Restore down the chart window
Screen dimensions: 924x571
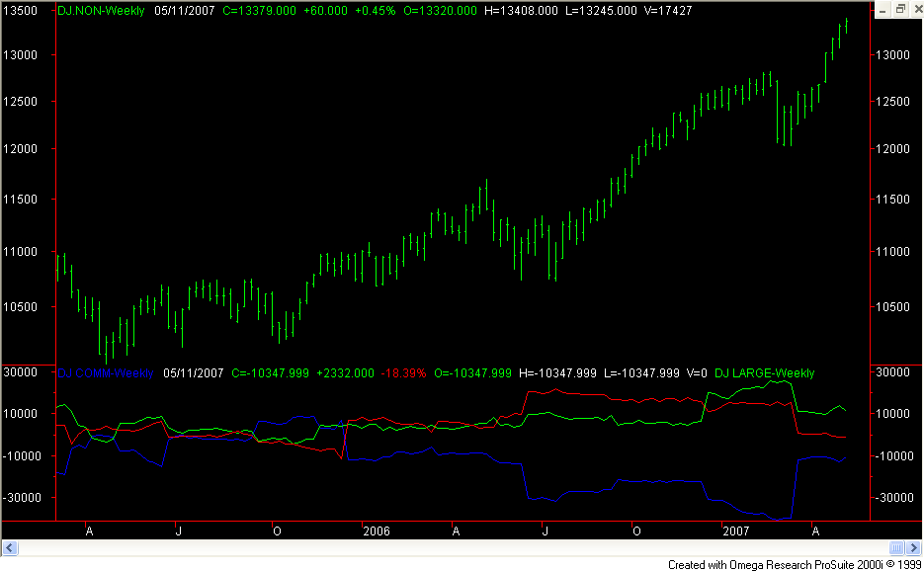[900, 10]
